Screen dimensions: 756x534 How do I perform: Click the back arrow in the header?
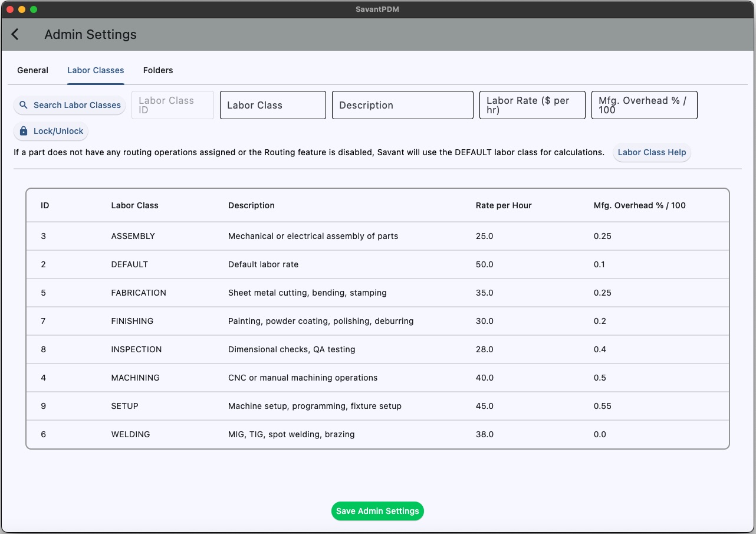click(x=15, y=35)
